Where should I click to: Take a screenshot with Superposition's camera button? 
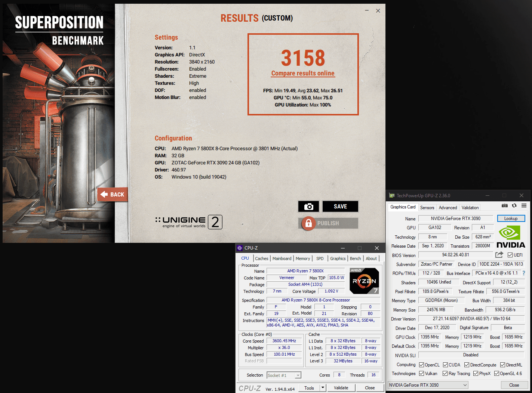tap(308, 207)
